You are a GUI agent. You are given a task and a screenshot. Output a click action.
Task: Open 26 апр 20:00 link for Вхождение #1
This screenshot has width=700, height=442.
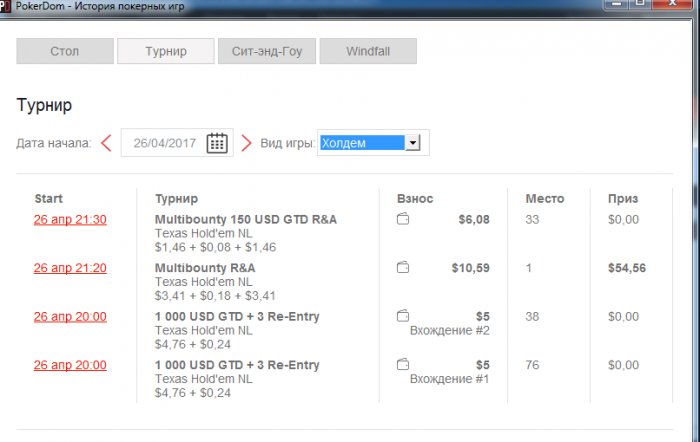tap(70, 365)
